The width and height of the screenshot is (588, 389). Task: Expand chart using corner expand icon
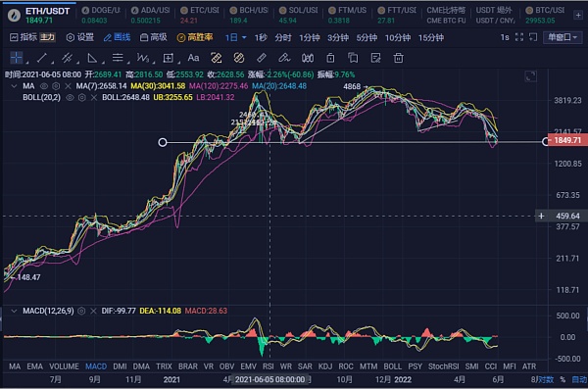click(530, 76)
